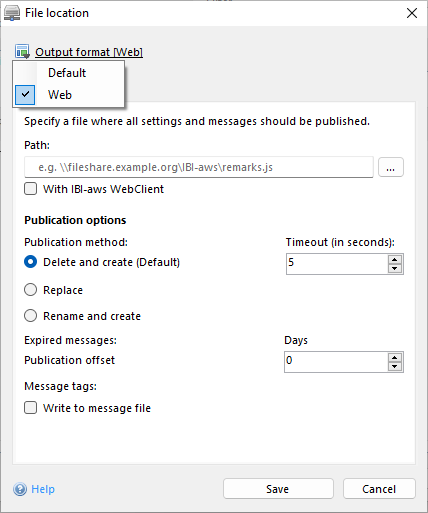This screenshot has height=513, width=428.
Task: Open the Output format [Web] dropdown
Action: tap(89, 52)
